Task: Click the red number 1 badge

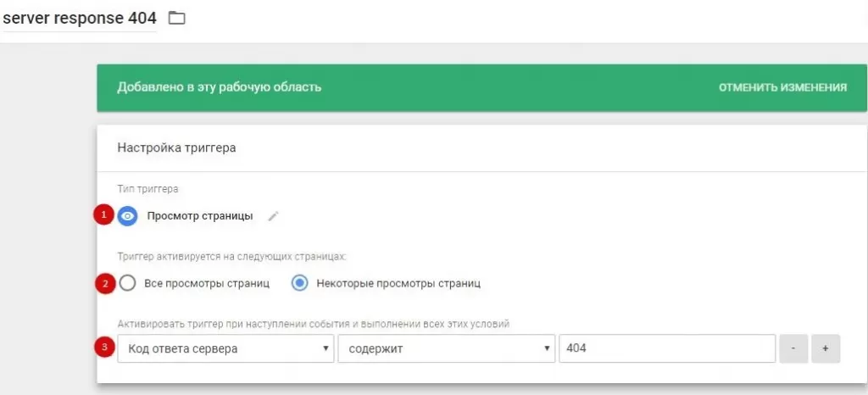Action: (x=104, y=215)
